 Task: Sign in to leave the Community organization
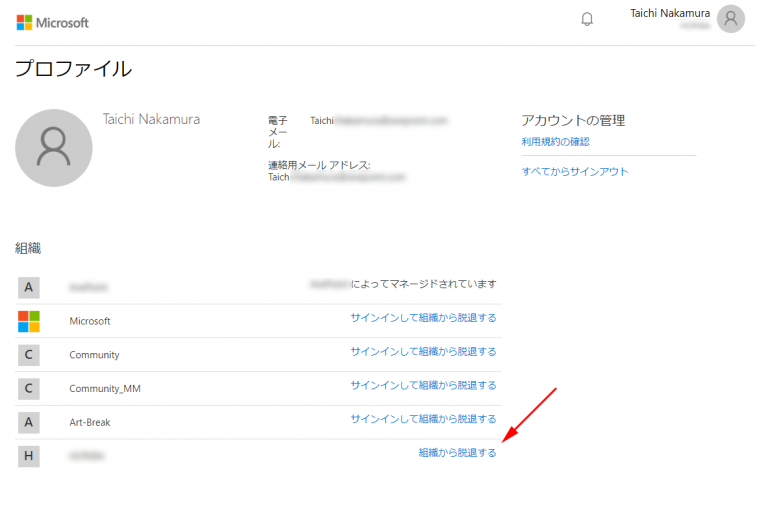tap(423, 352)
